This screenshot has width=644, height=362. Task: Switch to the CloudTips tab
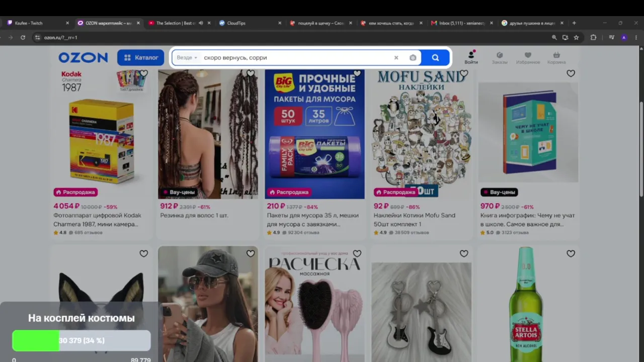tap(250, 23)
